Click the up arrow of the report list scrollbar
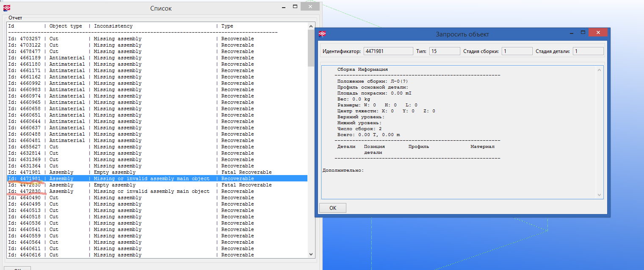This screenshot has width=644, height=270. point(311,26)
